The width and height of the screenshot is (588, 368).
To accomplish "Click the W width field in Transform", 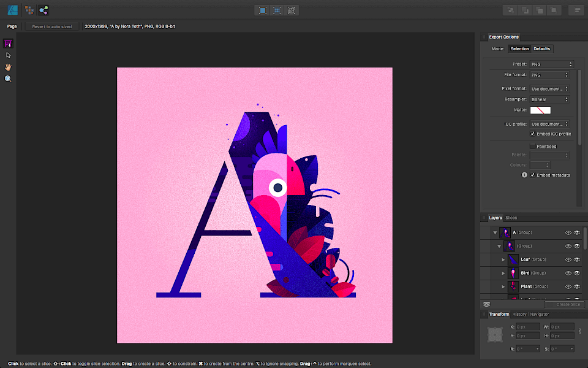I will tap(562, 327).
